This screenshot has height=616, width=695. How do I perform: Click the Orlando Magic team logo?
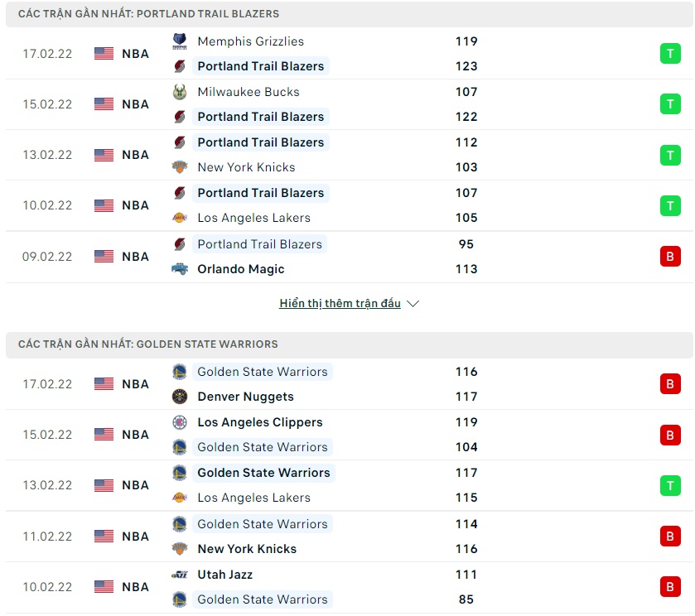(x=180, y=269)
